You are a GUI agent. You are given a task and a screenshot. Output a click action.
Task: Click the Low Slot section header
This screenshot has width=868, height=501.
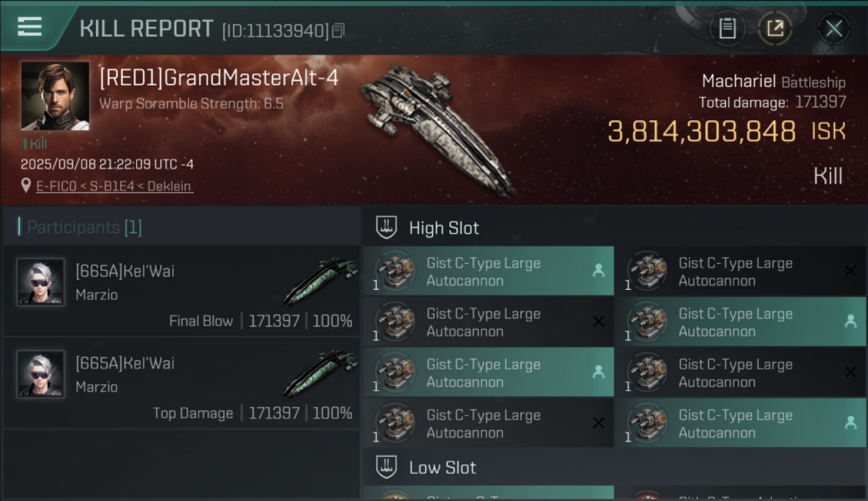tap(442, 468)
